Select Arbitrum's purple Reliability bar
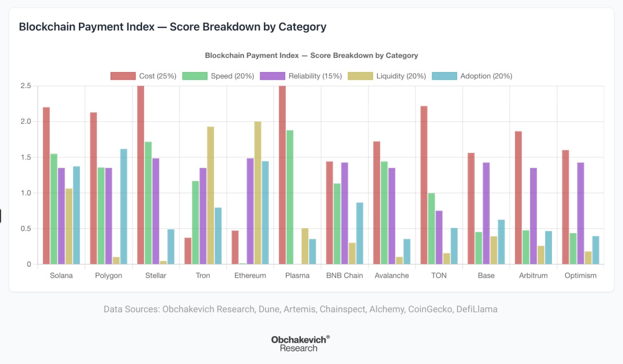The width and height of the screenshot is (623, 364). coord(533,216)
